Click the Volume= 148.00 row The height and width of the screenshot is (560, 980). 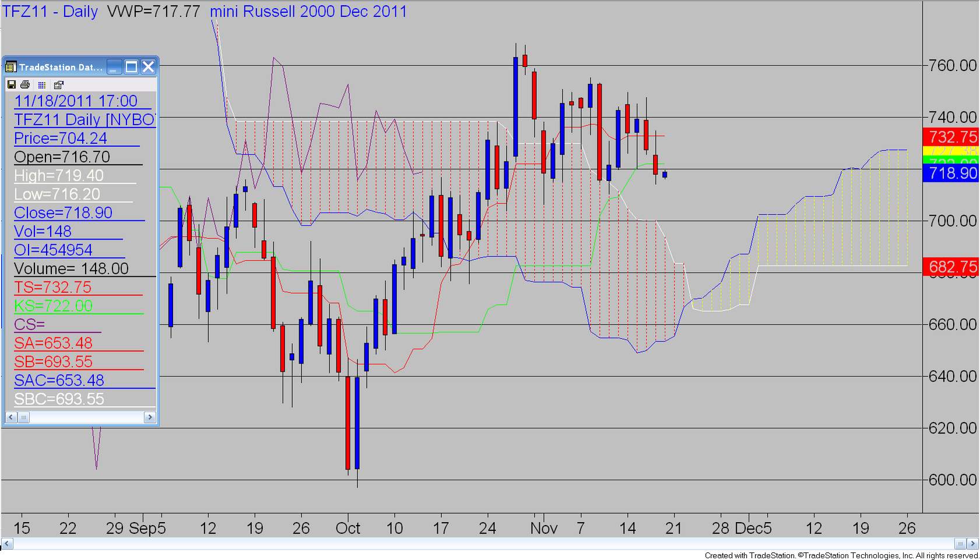85,269
